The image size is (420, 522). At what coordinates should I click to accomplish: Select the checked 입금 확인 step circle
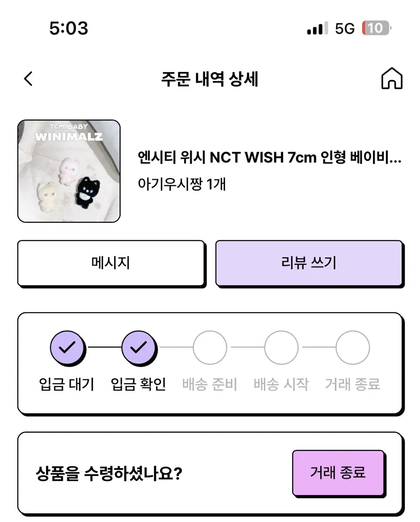tap(139, 347)
